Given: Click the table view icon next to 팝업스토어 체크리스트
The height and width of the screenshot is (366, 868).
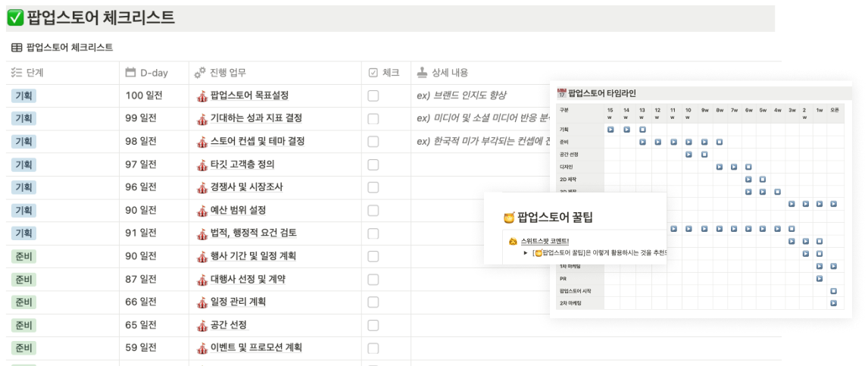Looking at the screenshot, I should 17,48.
